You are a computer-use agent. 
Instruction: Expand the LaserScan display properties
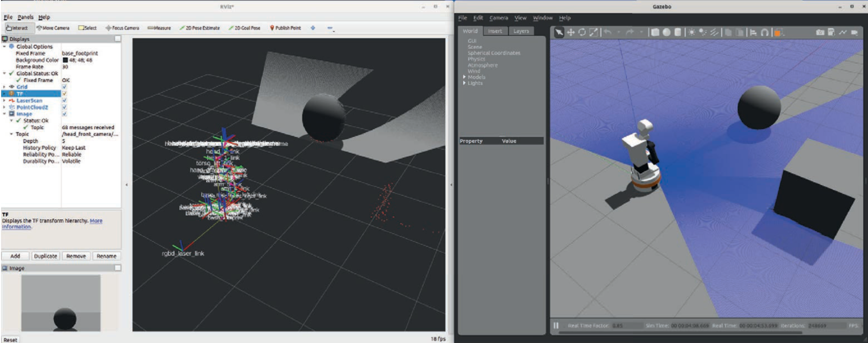pyautogui.click(x=4, y=100)
